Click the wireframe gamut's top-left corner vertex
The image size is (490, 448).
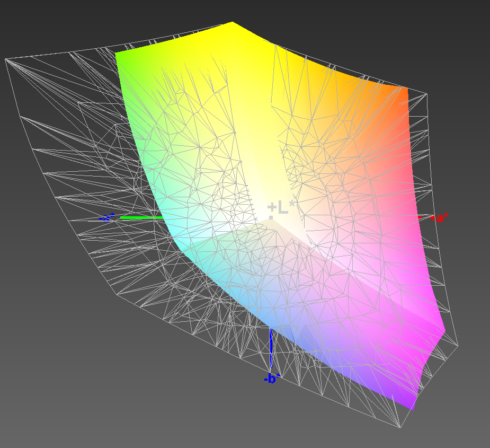[6, 59]
